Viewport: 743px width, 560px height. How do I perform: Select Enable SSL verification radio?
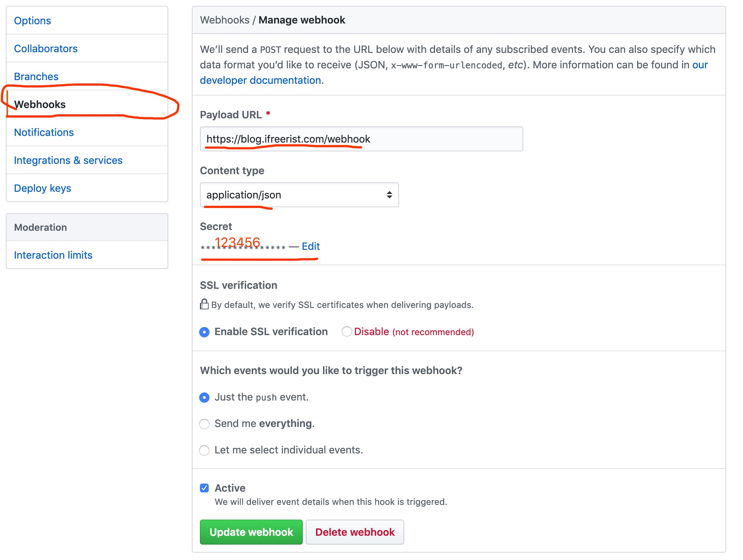(204, 332)
